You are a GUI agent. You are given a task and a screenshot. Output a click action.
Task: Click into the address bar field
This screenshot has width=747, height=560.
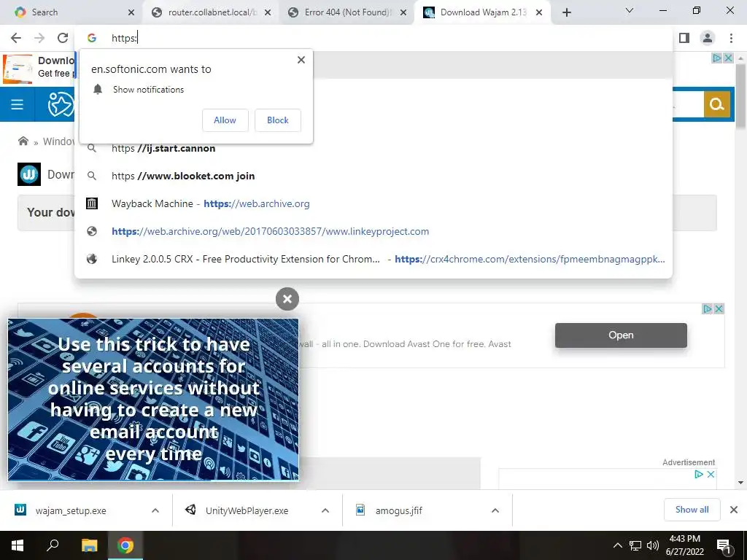(x=373, y=38)
